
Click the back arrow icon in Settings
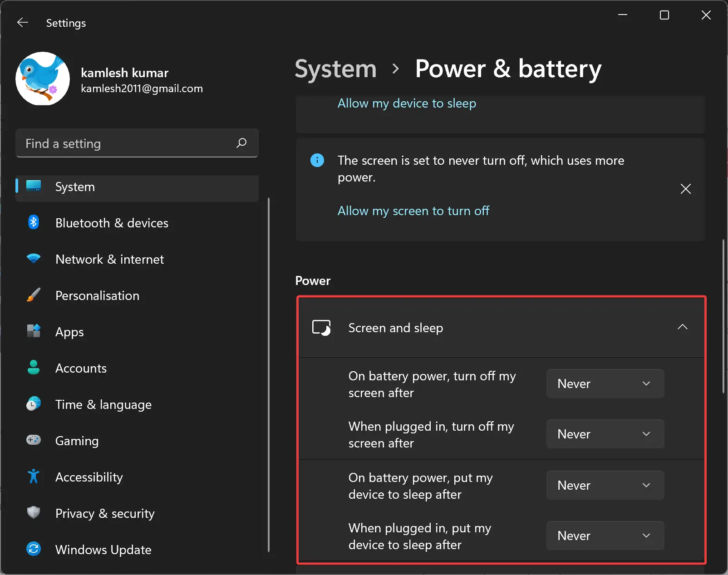[x=23, y=23]
